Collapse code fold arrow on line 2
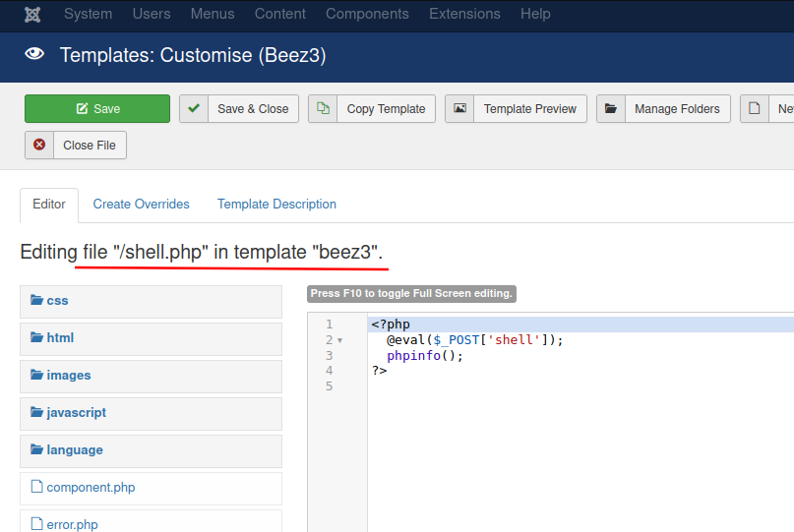Image resolution: width=794 pixels, height=532 pixels. pos(340,340)
